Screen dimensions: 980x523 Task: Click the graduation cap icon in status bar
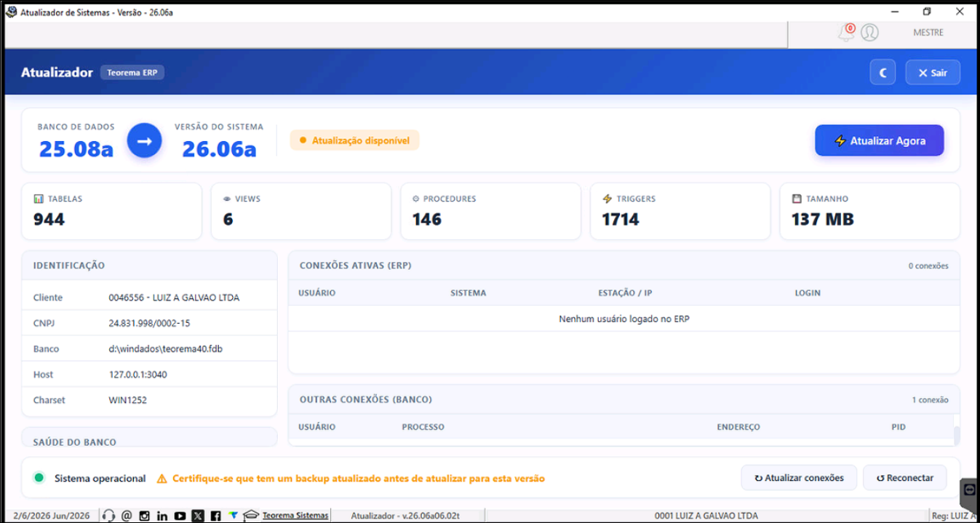(252, 515)
